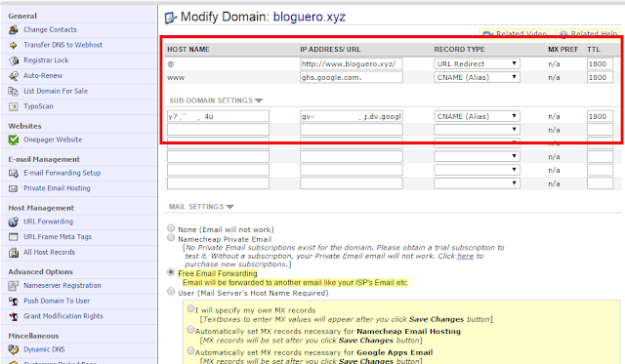The width and height of the screenshot is (625, 364).
Task: Open List Domain For Sale
Action: pos(56,91)
